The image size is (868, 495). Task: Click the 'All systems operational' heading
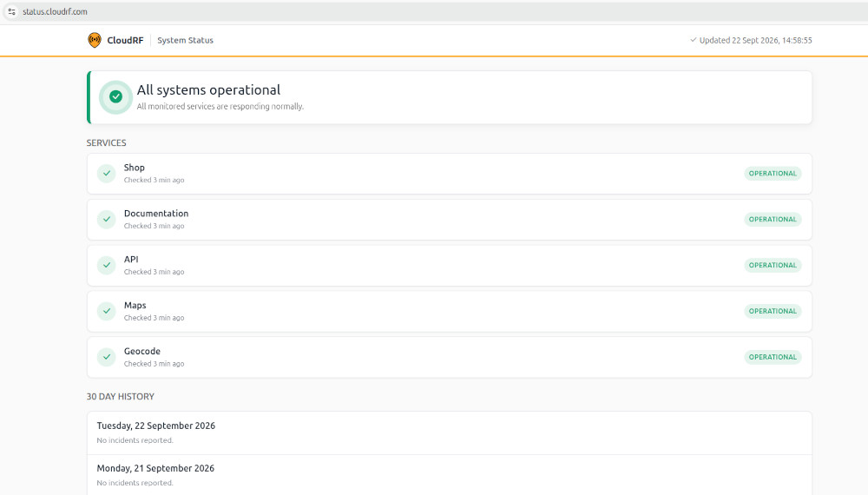208,89
